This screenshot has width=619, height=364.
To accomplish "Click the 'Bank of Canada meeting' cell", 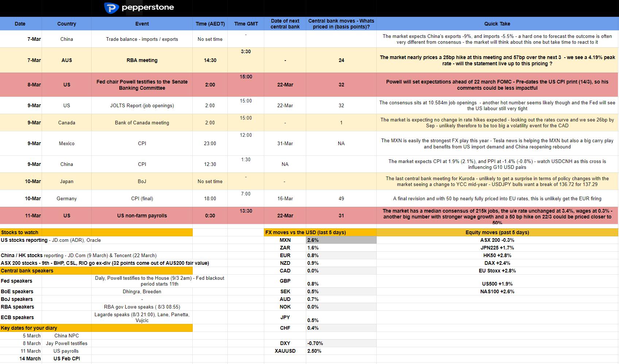I will (142, 123).
